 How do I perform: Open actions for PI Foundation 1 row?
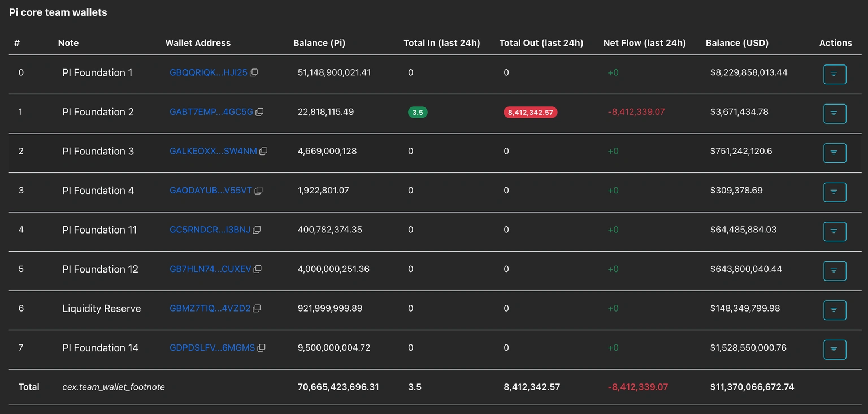pyautogui.click(x=835, y=74)
